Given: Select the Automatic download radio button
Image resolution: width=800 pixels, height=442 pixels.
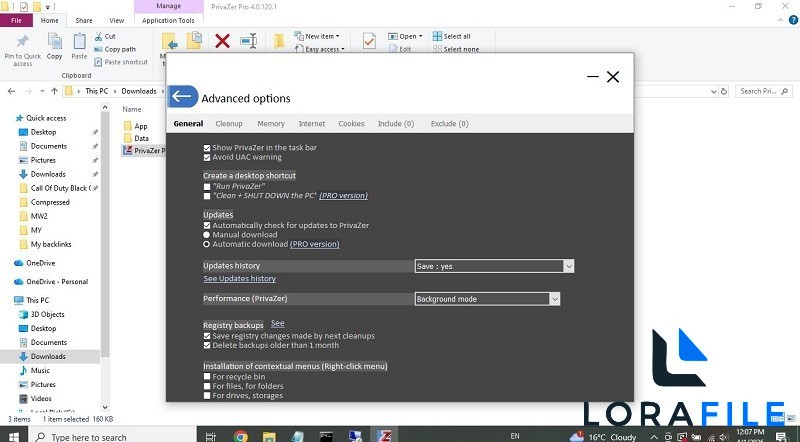Looking at the screenshot, I should click(207, 244).
